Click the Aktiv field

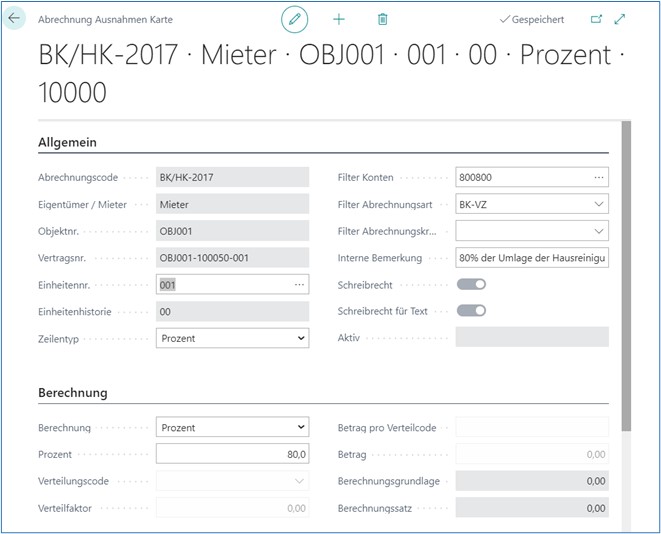click(532, 337)
